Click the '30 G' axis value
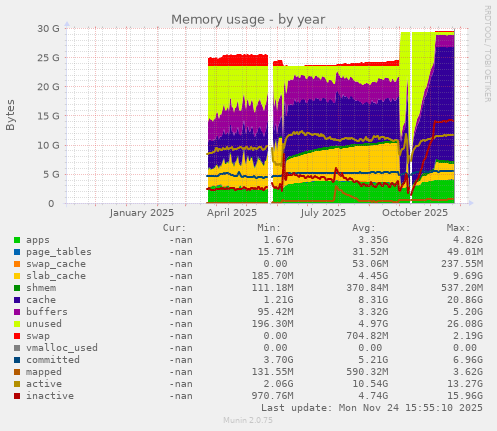Viewport: 497px width, 431px height. [48, 28]
